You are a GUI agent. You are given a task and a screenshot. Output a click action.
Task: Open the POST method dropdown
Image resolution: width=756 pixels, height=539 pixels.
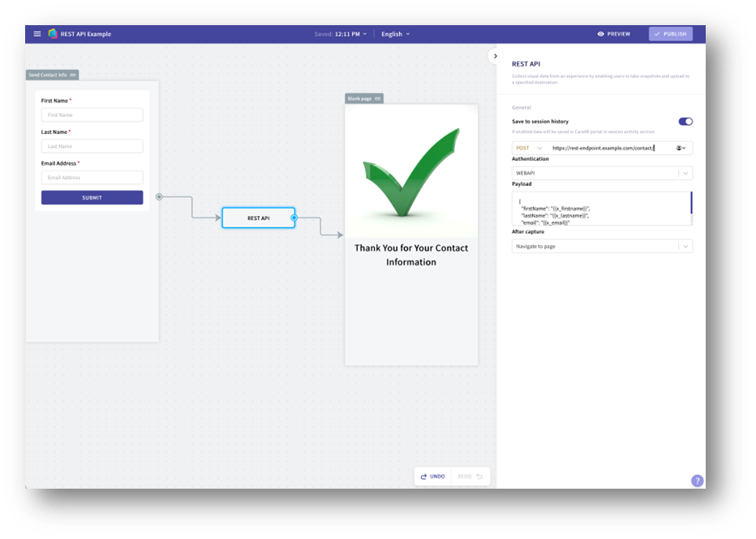tap(529, 149)
